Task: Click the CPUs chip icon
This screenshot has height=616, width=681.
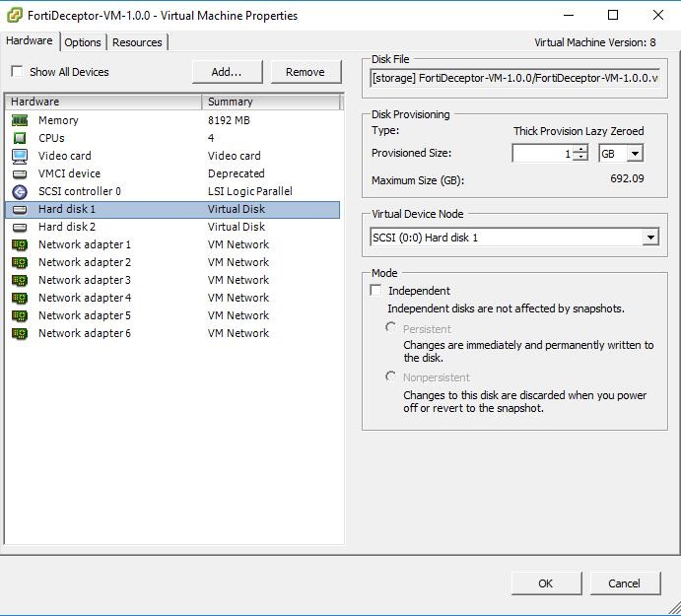Action: (x=20, y=138)
